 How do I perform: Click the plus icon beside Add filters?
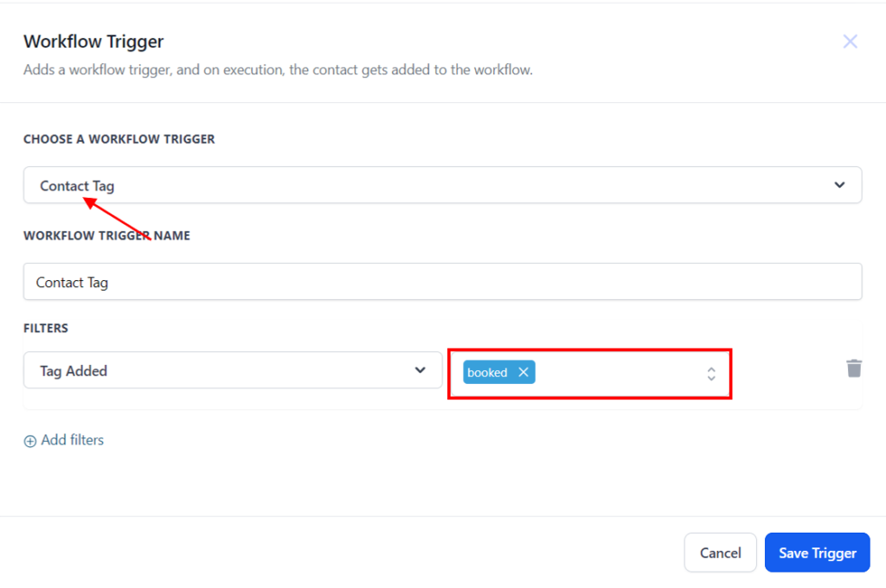(30, 441)
